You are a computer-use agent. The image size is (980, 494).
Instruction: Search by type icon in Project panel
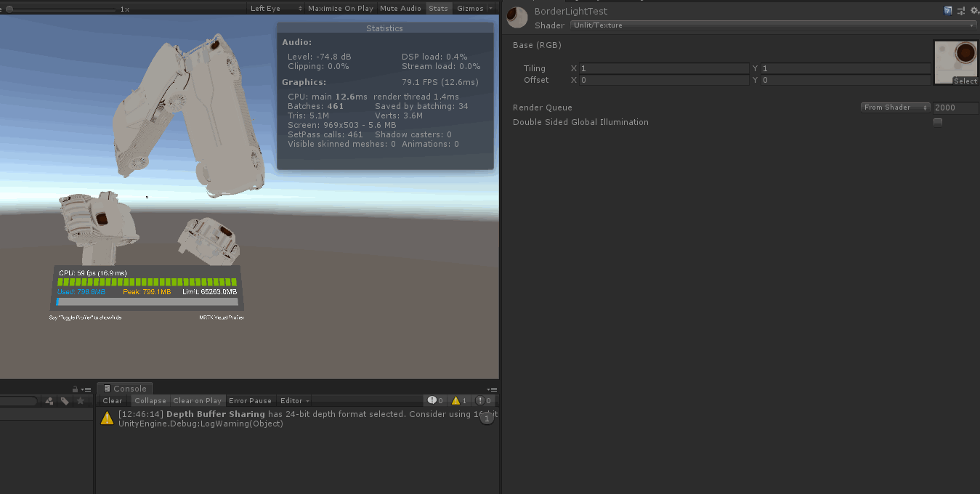pos(49,401)
